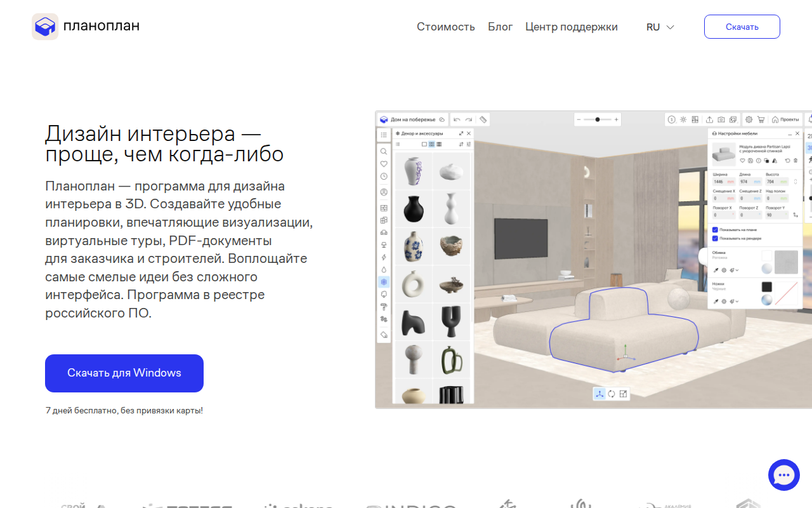This screenshot has height=508, width=812.
Task: Go to Центр поддержки
Action: (x=572, y=27)
